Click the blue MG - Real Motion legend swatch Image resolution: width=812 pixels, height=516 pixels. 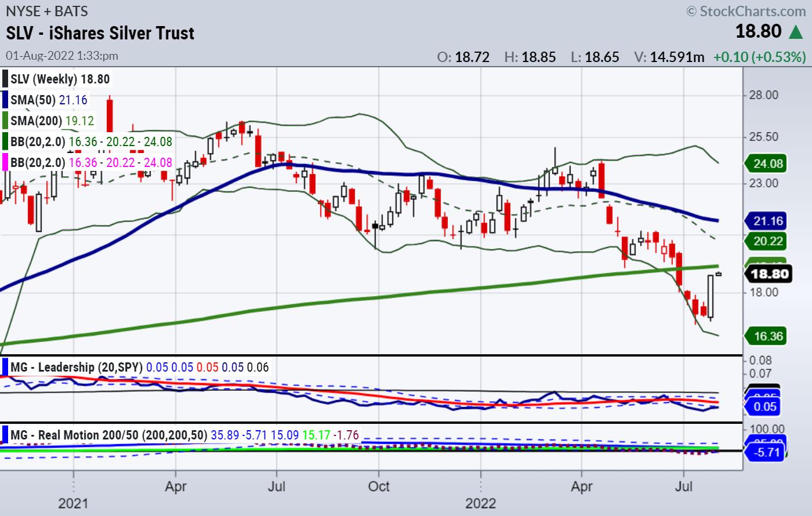pyautogui.click(x=5, y=435)
